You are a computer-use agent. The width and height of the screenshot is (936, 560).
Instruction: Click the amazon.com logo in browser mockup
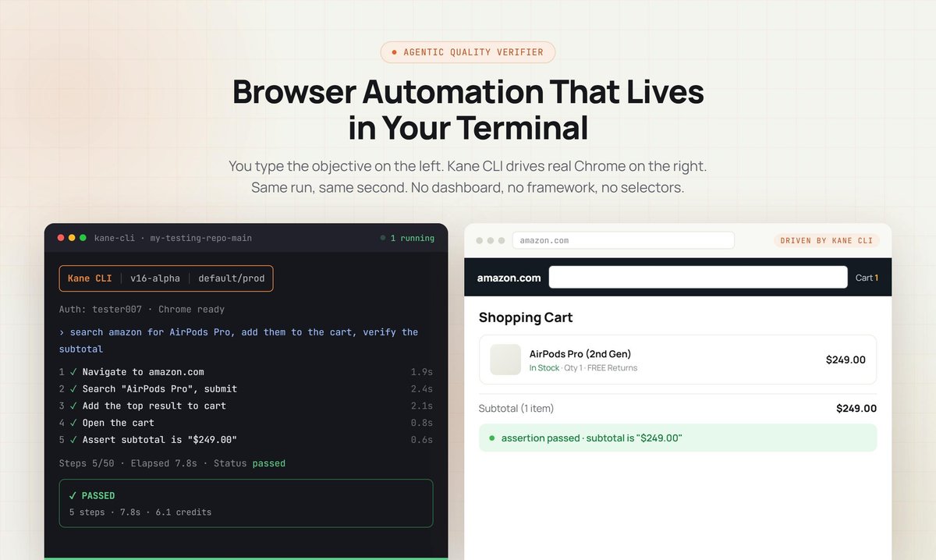509,278
